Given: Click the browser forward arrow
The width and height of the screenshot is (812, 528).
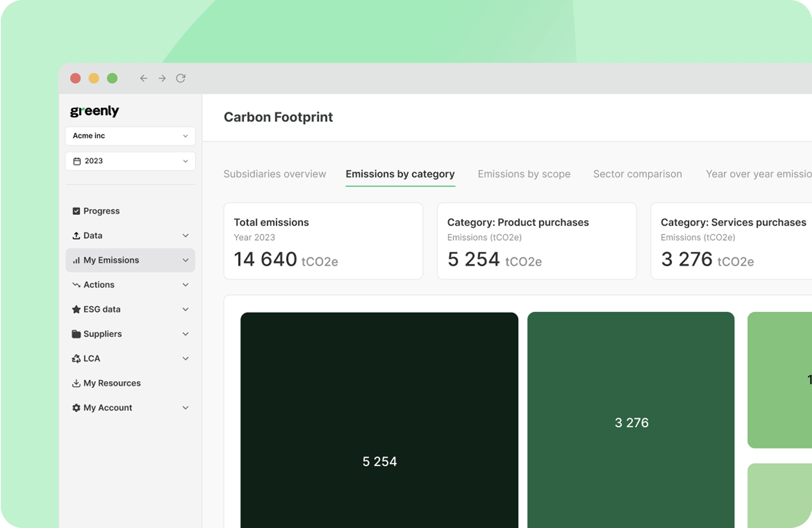Looking at the screenshot, I should click(x=162, y=78).
